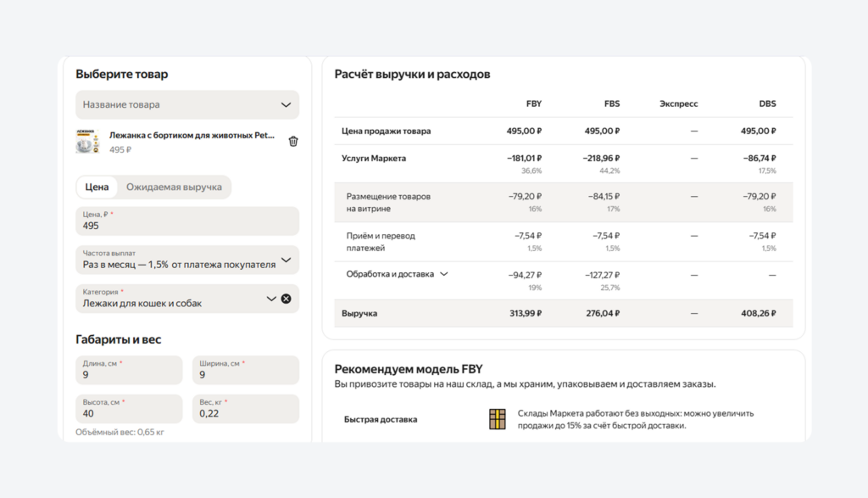The image size is (868, 498).
Task: Click the Вес, кг input field
Action: [246, 409]
